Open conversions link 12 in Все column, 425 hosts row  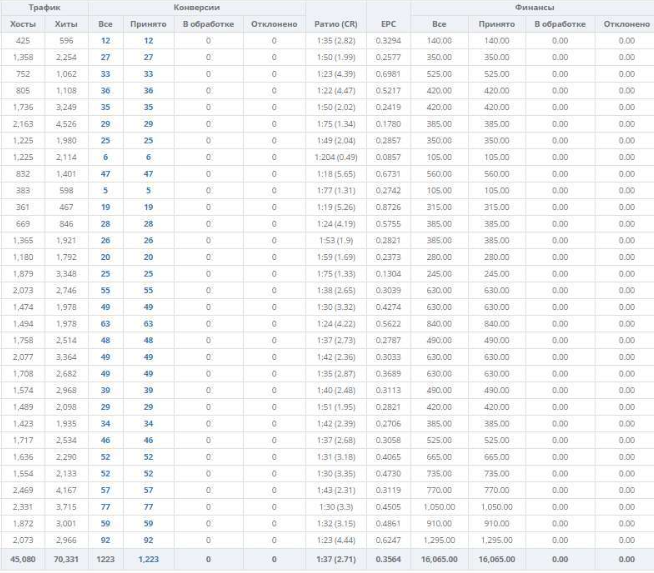click(106, 41)
